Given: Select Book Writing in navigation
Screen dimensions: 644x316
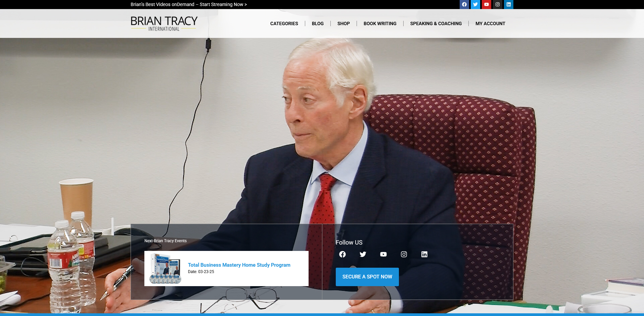Looking at the screenshot, I should pos(380,23).
